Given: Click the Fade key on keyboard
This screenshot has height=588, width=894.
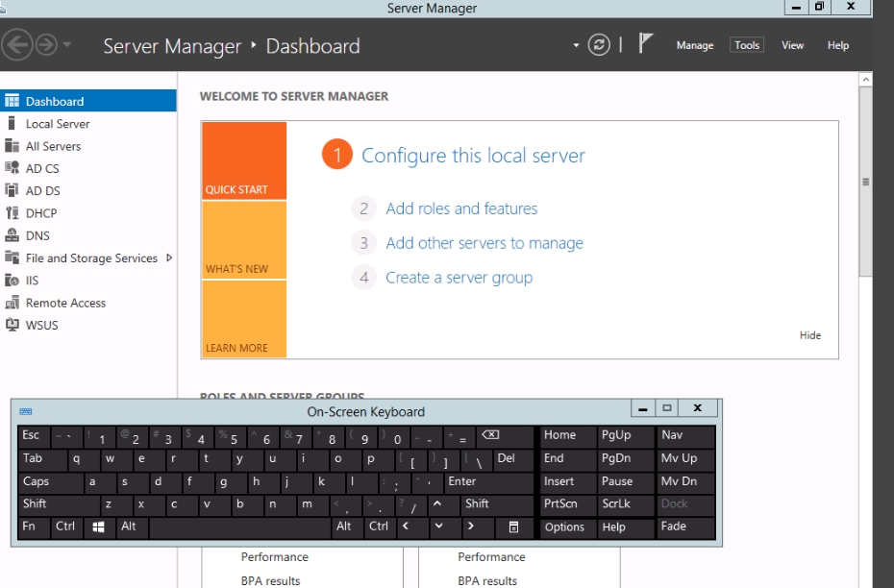Looking at the screenshot, I should tap(685, 527).
